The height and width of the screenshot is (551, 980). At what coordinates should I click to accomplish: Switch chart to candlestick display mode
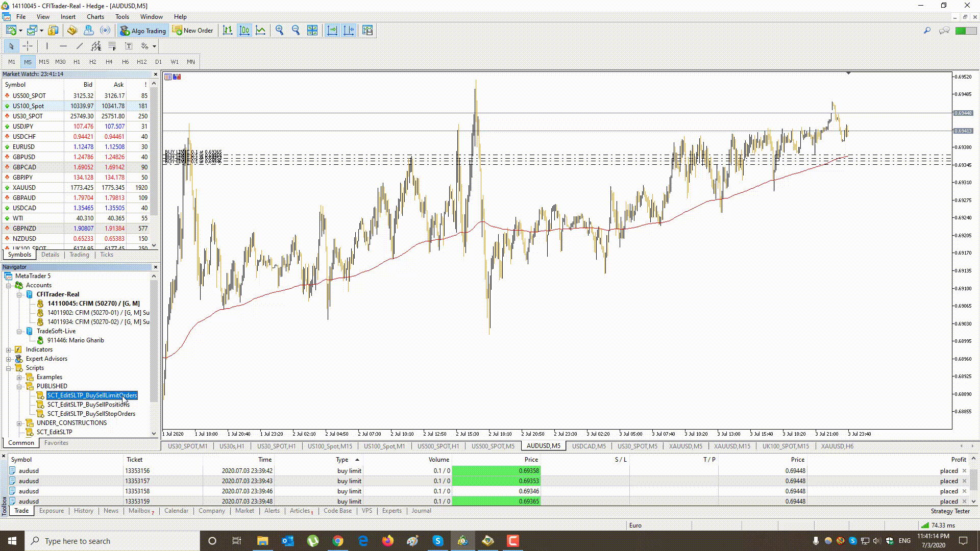click(244, 30)
